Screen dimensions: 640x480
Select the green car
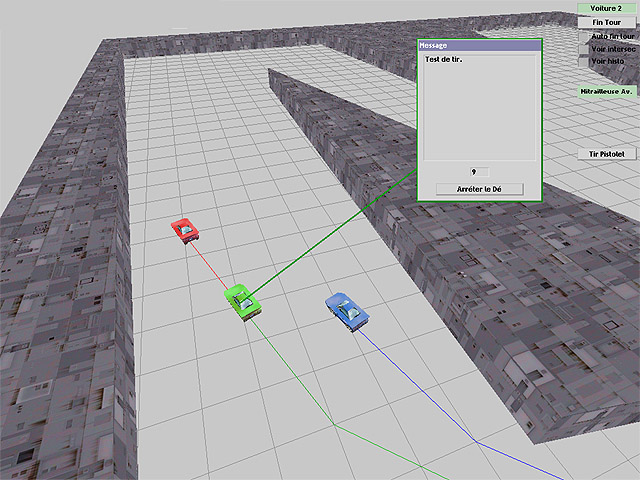[x=241, y=300]
